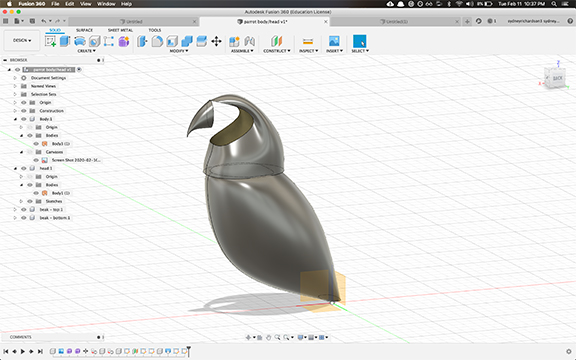Viewport: 576px width, 360px height.
Task: Open the MODIFY dropdown menu
Action: tap(179, 51)
